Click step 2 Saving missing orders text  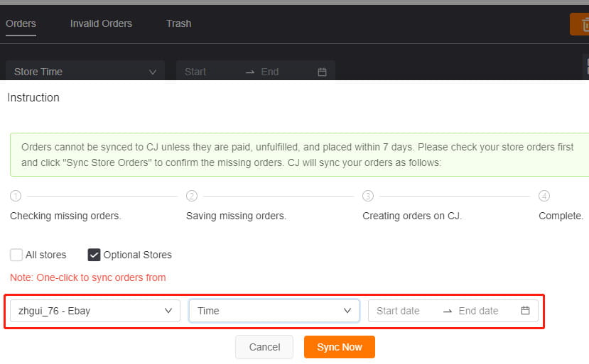[x=237, y=216]
